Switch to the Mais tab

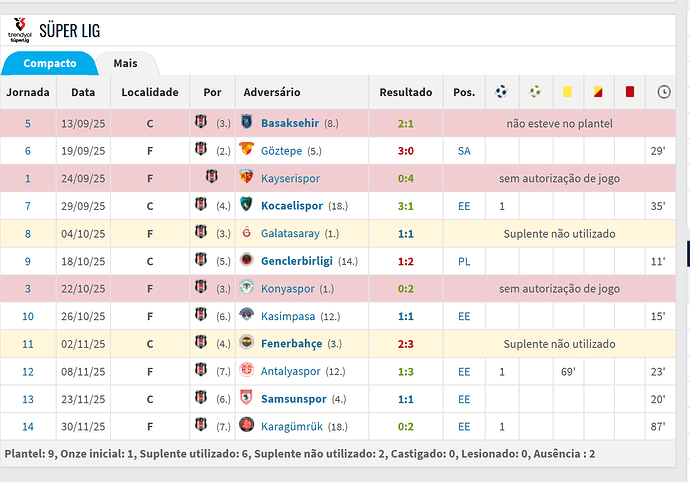126,63
